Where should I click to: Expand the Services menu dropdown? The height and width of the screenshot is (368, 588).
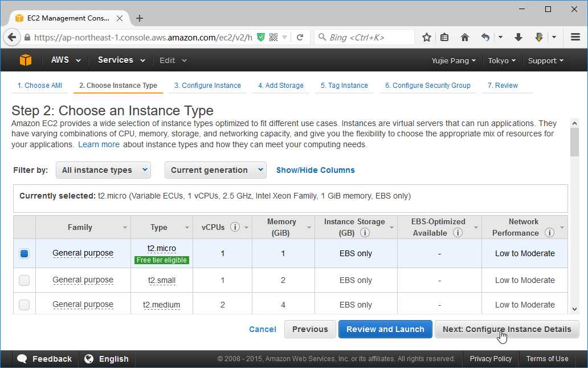(121, 60)
